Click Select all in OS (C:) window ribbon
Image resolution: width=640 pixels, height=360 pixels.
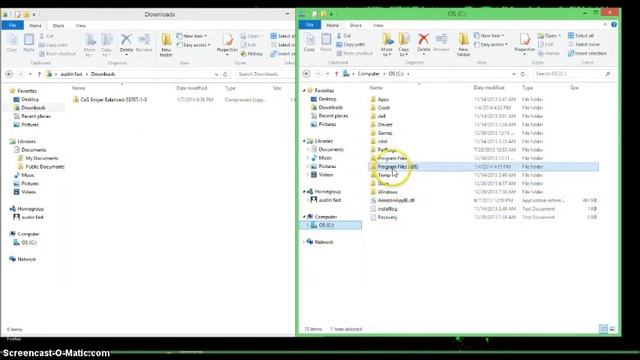tap(581, 36)
